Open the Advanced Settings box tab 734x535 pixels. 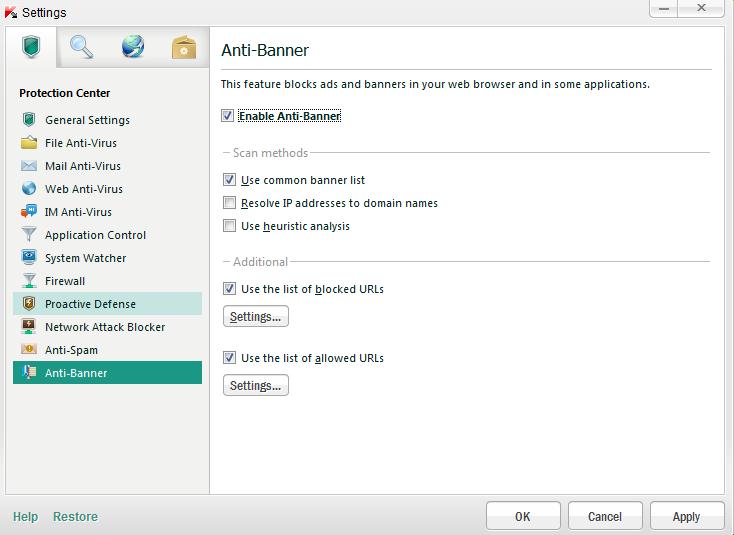point(184,47)
